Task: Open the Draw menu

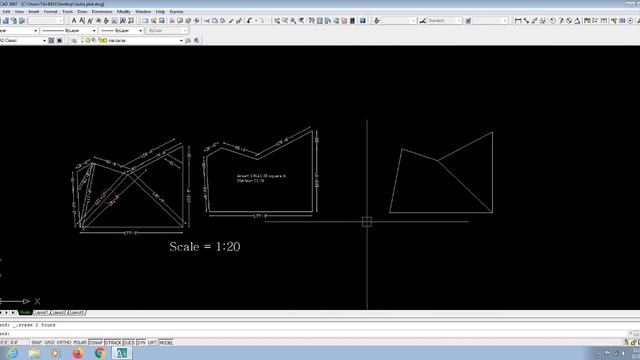Action: pyautogui.click(x=82, y=12)
